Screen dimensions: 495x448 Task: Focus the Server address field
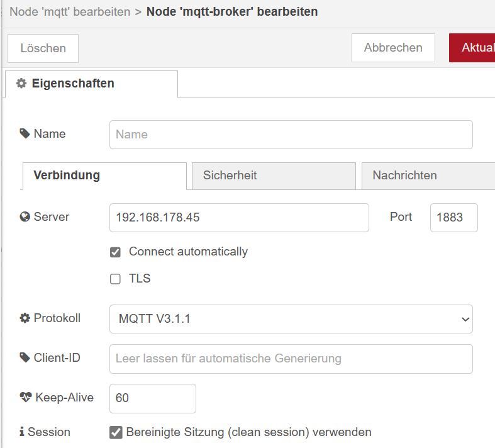point(239,218)
